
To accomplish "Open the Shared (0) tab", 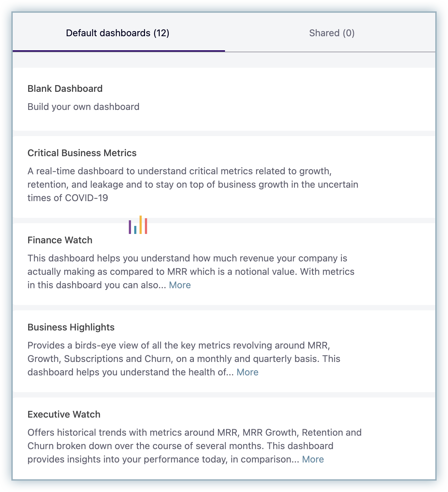I will point(331,33).
